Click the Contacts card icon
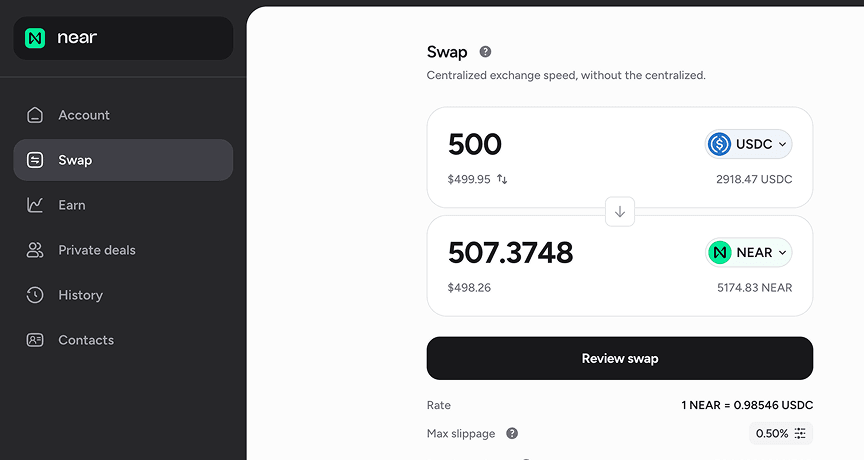This screenshot has height=460, width=864. coord(35,340)
